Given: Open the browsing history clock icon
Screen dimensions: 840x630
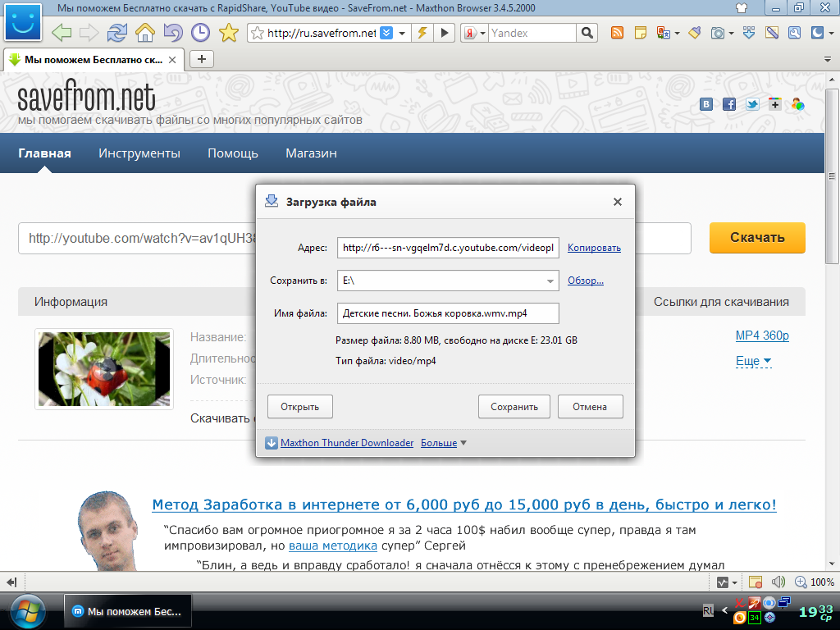Looking at the screenshot, I should tap(200, 34).
